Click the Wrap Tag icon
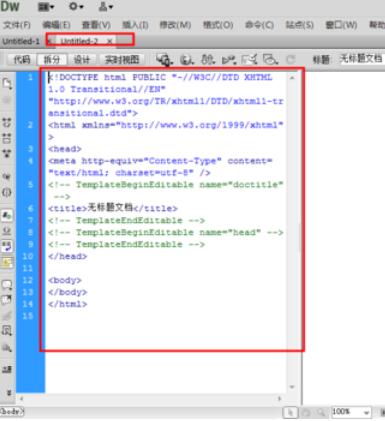 pos(7,315)
